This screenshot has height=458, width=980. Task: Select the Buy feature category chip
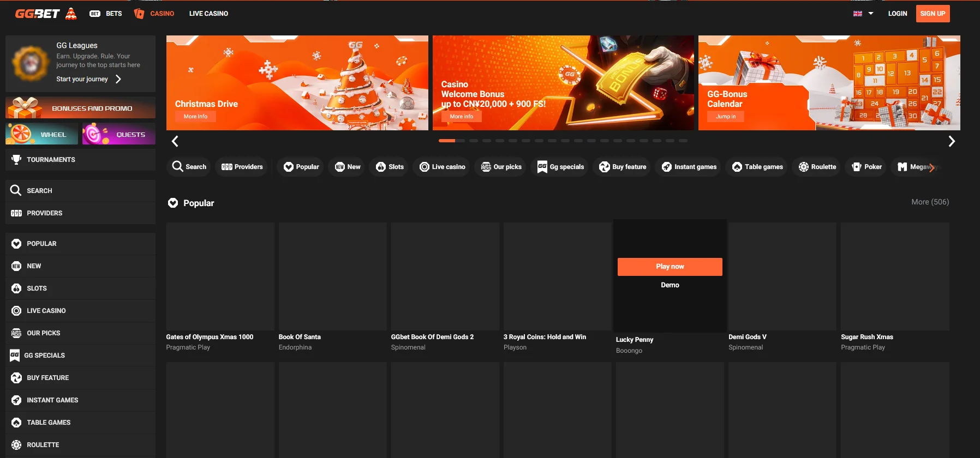click(x=623, y=167)
